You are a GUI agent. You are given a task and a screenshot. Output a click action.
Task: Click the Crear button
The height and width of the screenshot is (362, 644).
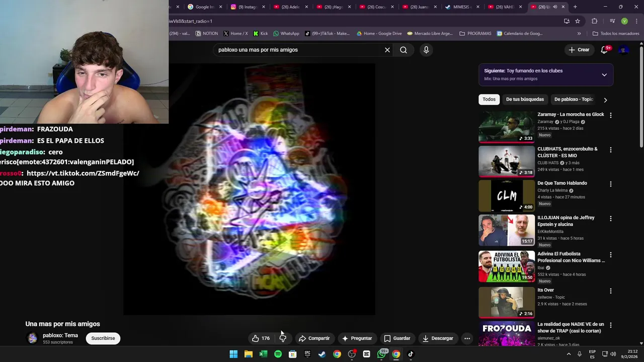pos(579,50)
